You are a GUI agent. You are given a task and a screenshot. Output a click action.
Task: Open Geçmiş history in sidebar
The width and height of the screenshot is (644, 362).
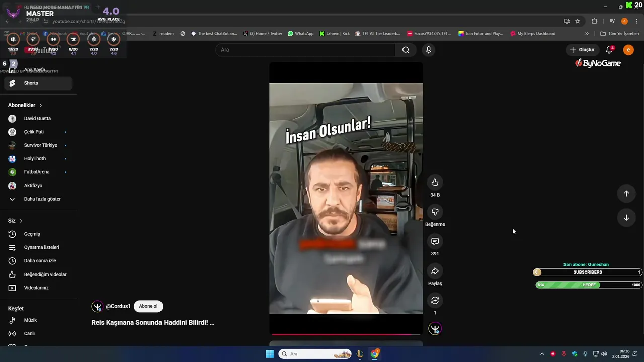coord(38,234)
